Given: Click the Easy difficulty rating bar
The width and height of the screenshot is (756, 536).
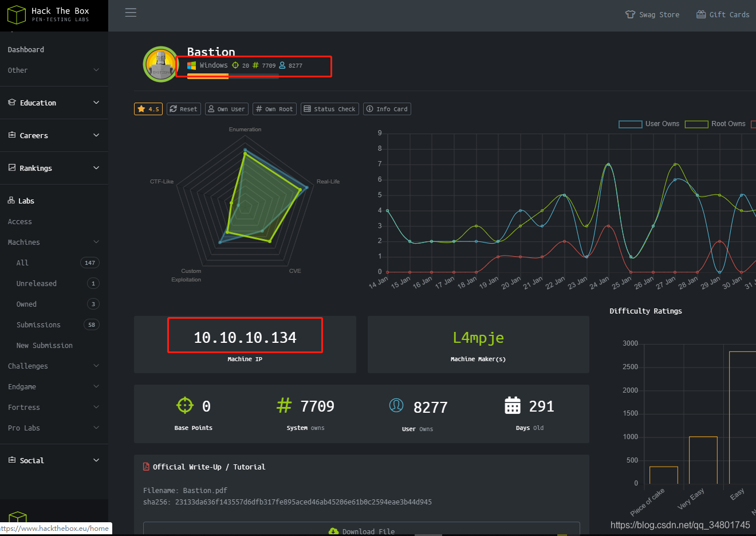Looking at the screenshot, I should click(x=742, y=417).
